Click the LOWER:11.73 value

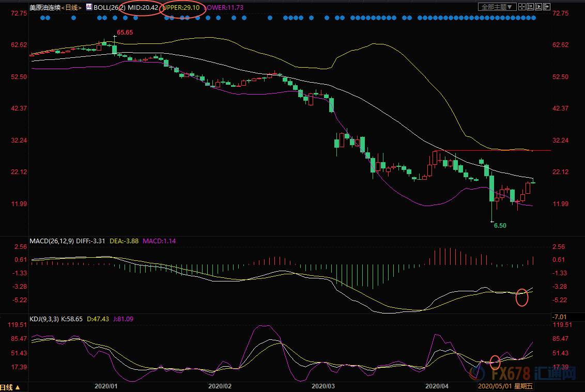click(x=223, y=7)
